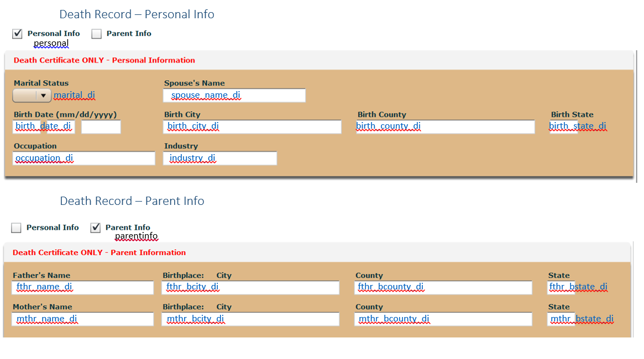This screenshot has width=644, height=359.
Task: Click the Father's Name field
Action: (x=82, y=288)
